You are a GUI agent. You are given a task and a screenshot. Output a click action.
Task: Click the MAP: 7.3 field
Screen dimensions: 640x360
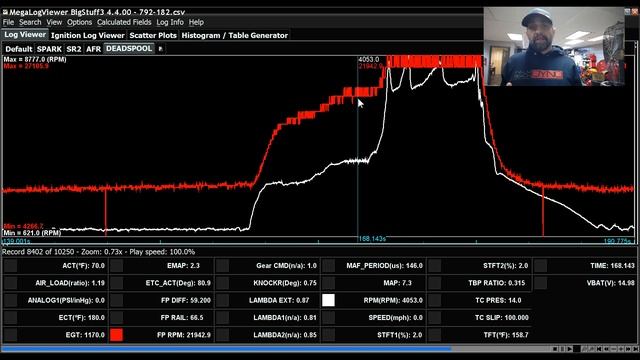tap(398, 283)
